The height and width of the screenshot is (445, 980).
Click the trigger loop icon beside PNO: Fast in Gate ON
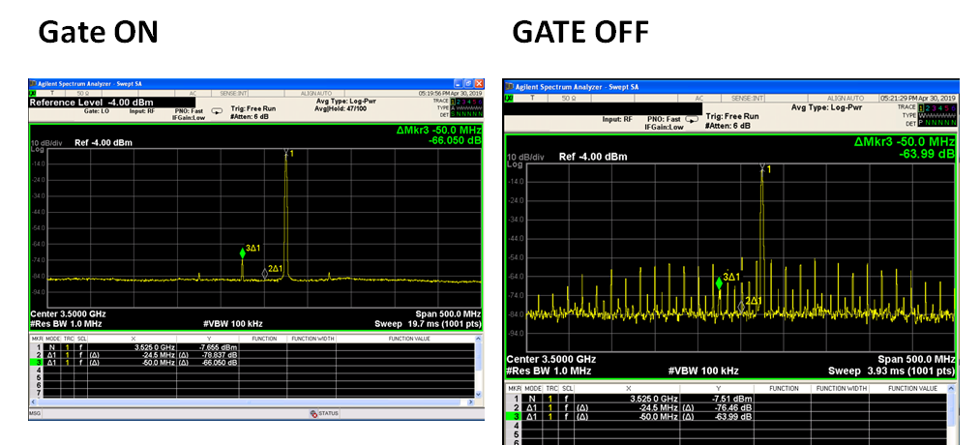[x=217, y=109]
